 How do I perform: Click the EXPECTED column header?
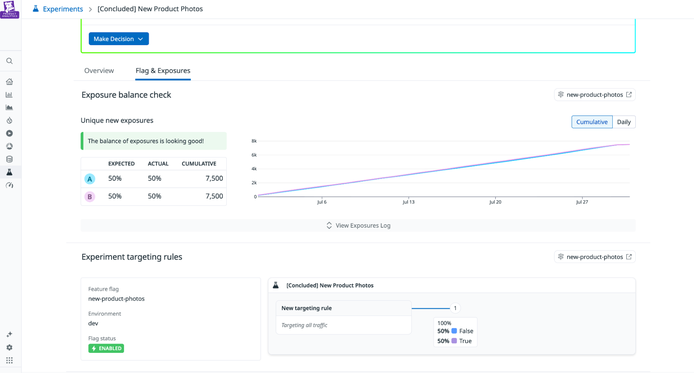pos(121,164)
